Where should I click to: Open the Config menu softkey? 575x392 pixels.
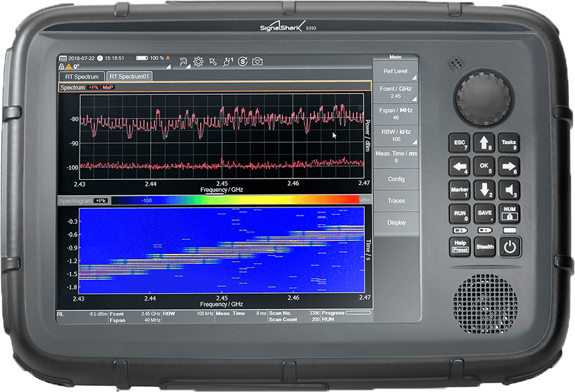(396, 179)
